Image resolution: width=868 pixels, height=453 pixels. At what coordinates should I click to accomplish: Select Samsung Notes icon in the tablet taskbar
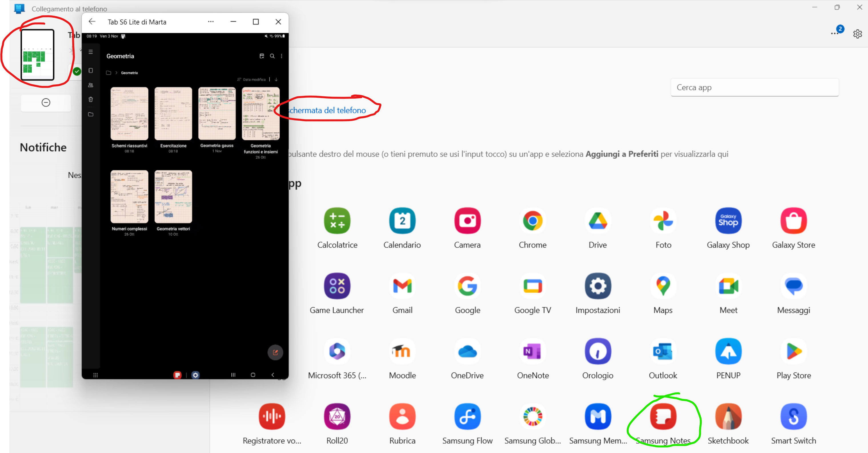pyautogui.click(x=178, y=375)
